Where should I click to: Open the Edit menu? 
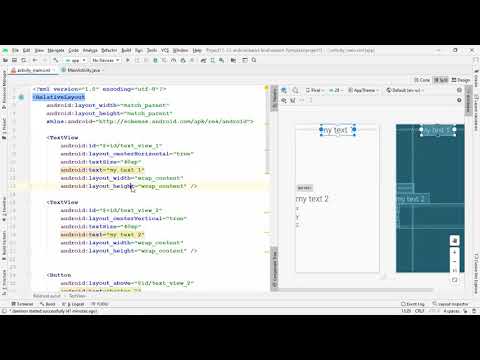pos(27,50)
